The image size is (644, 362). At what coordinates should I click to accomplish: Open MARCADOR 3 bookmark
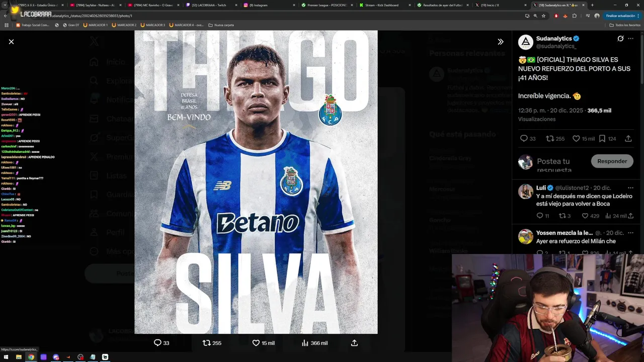(153, 25)
